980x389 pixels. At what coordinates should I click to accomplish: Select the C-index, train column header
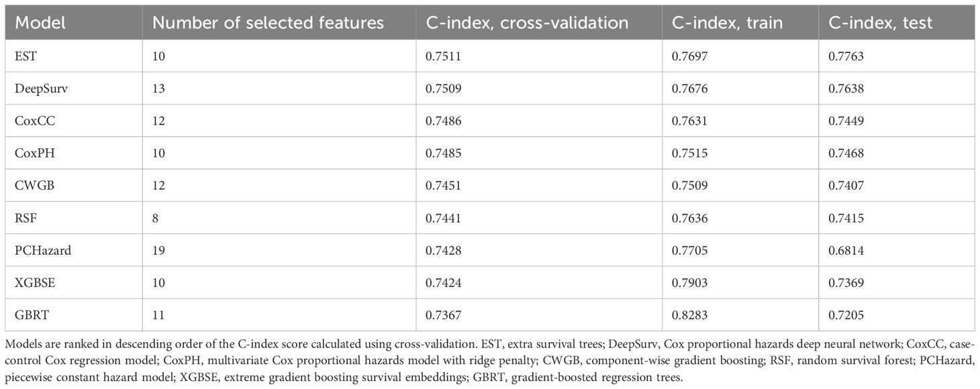[x=728, y=23]
